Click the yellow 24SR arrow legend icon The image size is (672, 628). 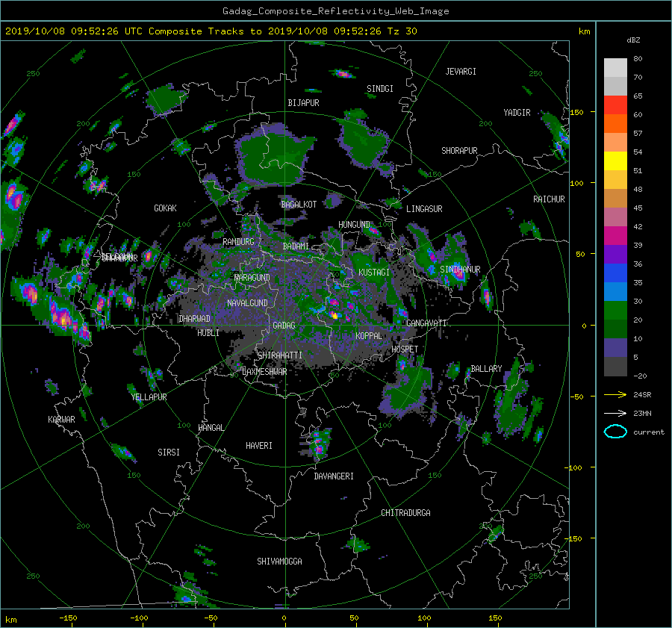coord(615,394)
